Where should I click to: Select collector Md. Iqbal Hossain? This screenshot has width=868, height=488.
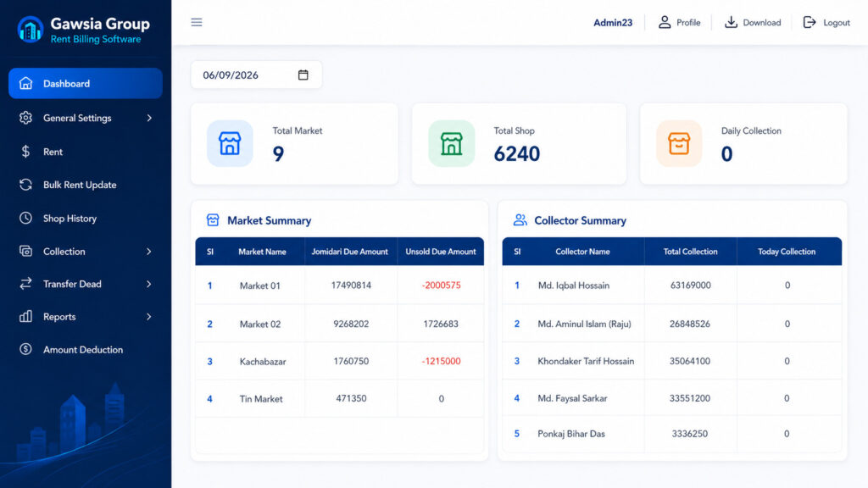(574, 286)
